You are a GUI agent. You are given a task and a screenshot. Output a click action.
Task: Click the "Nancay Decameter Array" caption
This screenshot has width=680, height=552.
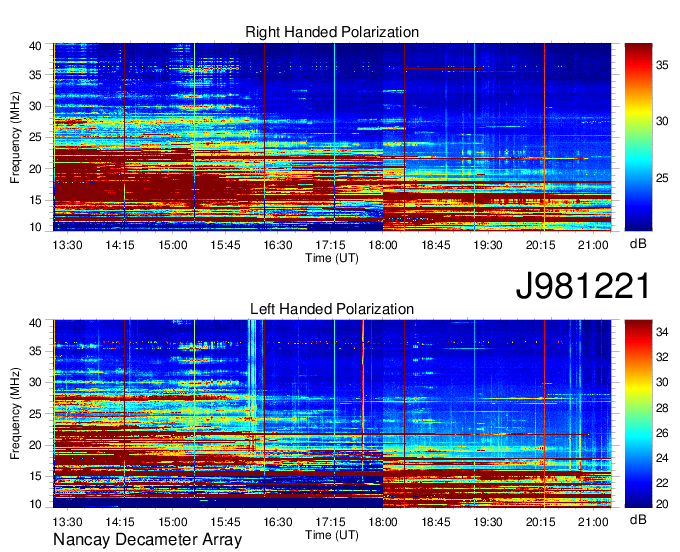tap(147, 540)
